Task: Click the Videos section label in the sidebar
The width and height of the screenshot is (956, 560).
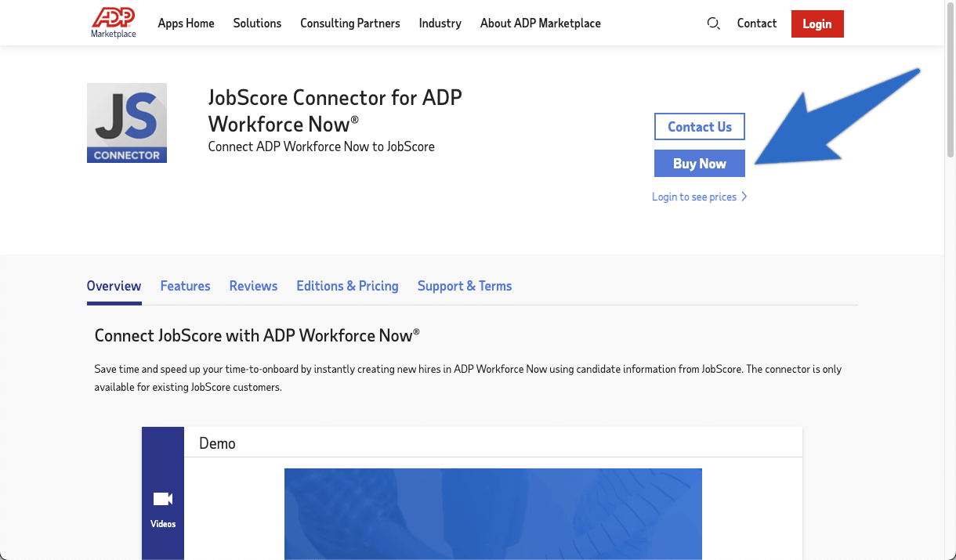Action: pos(162,523)
